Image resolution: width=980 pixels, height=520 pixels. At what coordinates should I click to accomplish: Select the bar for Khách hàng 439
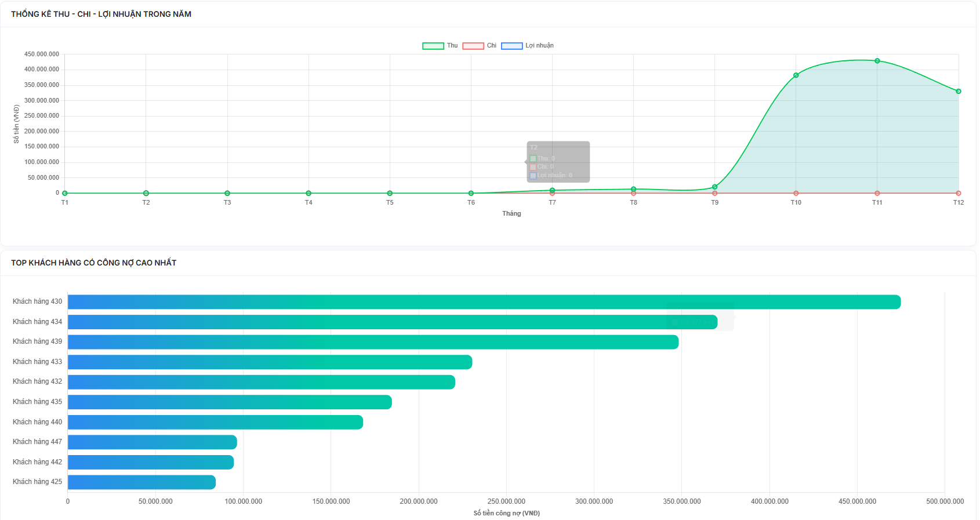click(x=373, y=342)
